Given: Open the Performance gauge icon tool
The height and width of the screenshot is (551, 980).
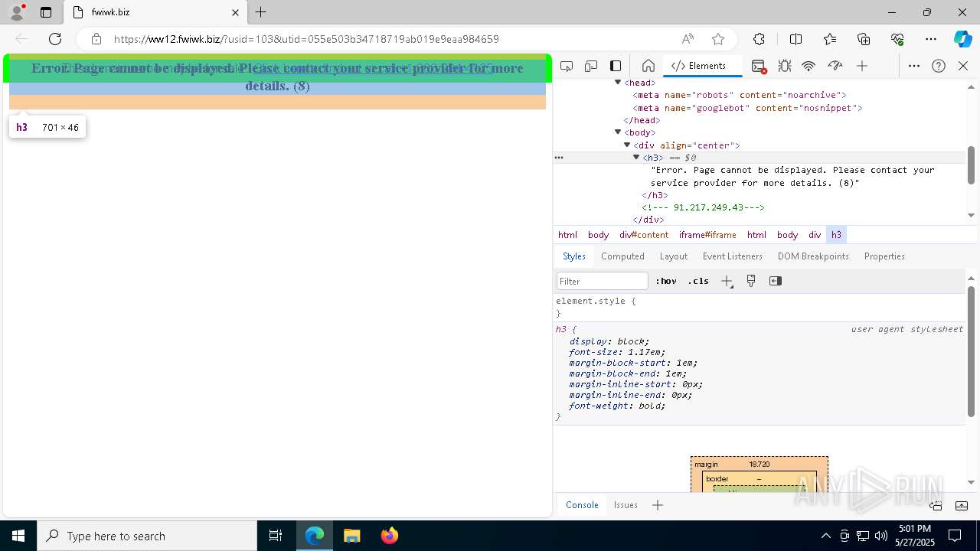Looking at the screenshot, I should click(x=835, y=66).
